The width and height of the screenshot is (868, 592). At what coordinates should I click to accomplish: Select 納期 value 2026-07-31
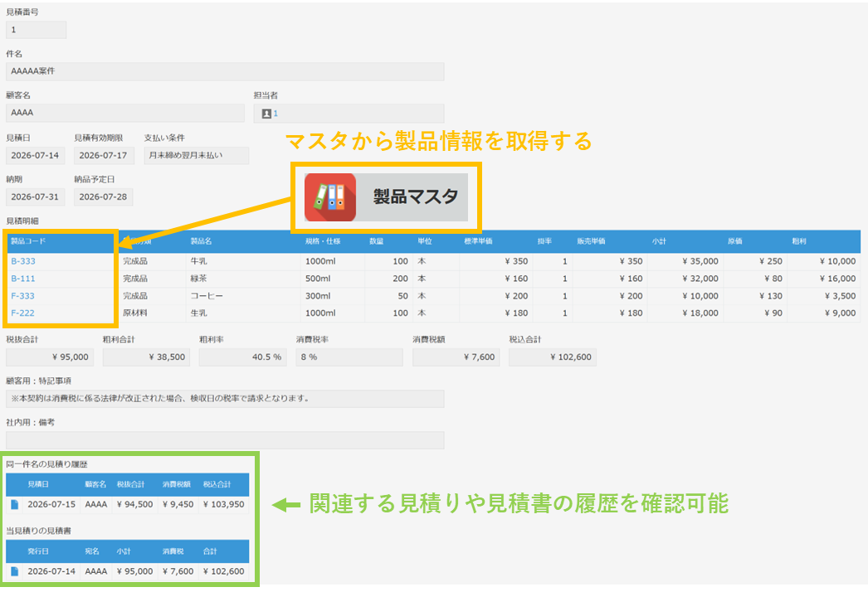click(36, 197)
